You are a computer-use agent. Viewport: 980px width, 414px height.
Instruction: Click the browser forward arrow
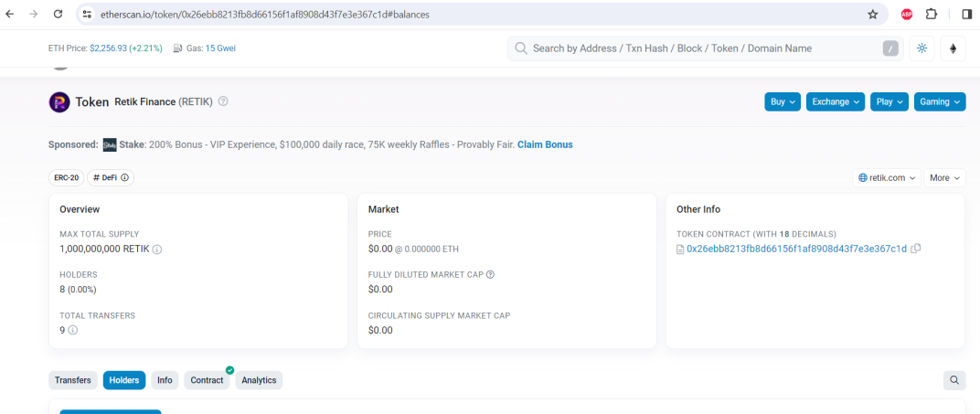tap(34, 14)
